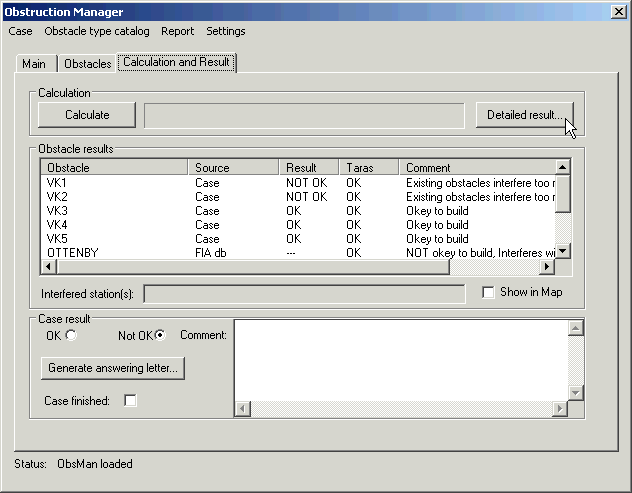Viewport: 632px width, 493px height.
Task: Open the Detailed result dialog
Action: (x=525, y=115)
